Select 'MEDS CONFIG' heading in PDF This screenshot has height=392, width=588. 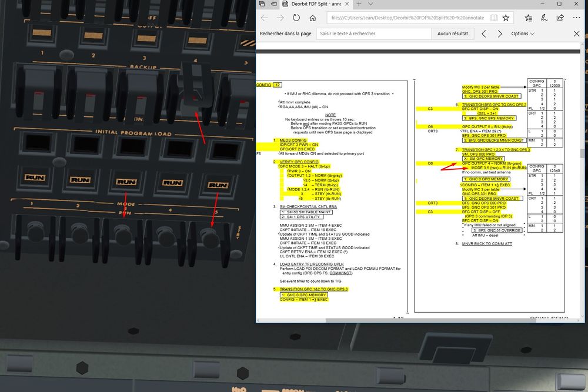click(293, 140)
